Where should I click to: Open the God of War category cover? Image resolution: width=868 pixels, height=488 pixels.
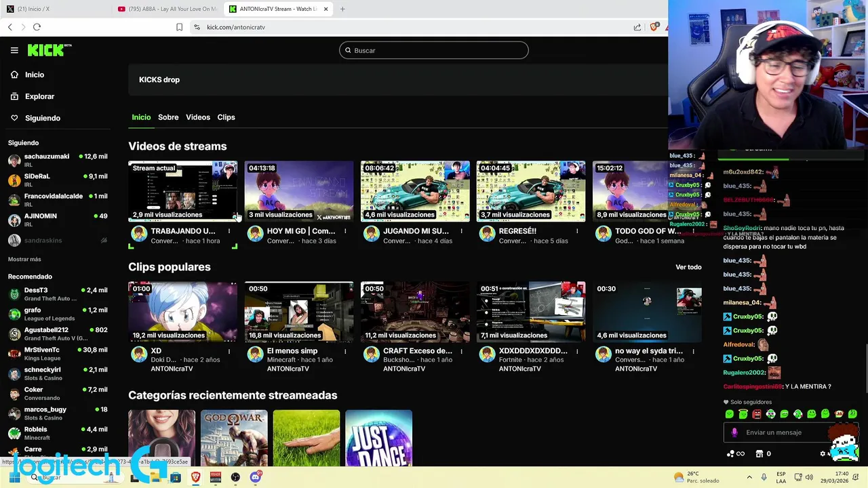234,438
